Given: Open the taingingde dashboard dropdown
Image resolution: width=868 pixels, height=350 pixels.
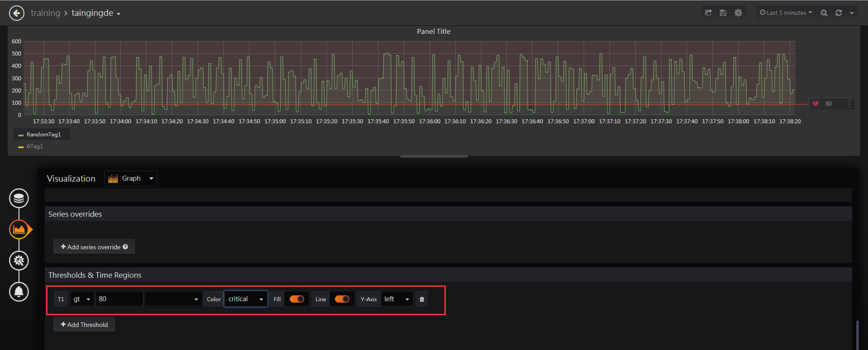Looking at the screenshot, I should (x=96, y=13).
